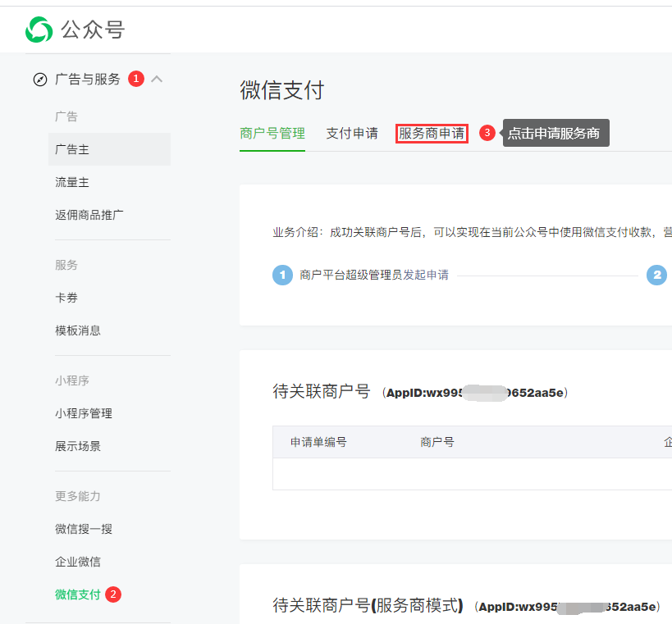Switch to the 商户号管理 tab
The height and width of the screenshot is (624, 672).
click(x=272, y=133)
